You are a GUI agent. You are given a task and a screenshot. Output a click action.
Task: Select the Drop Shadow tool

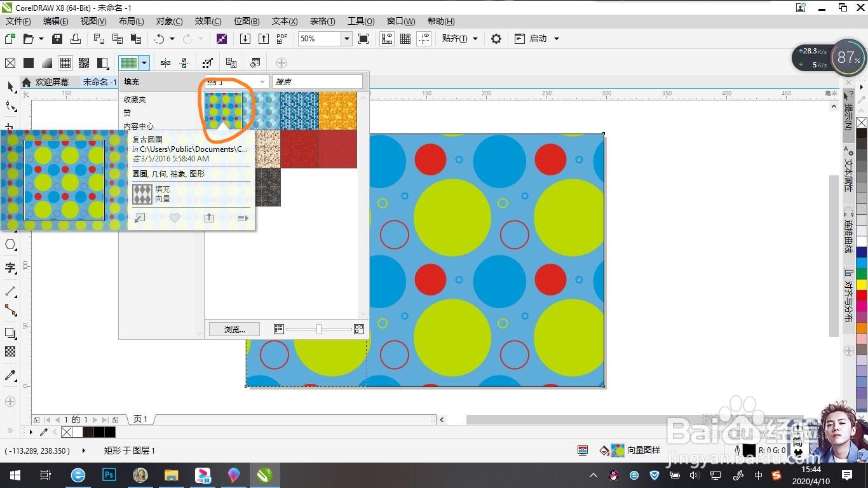click(10, 333)
